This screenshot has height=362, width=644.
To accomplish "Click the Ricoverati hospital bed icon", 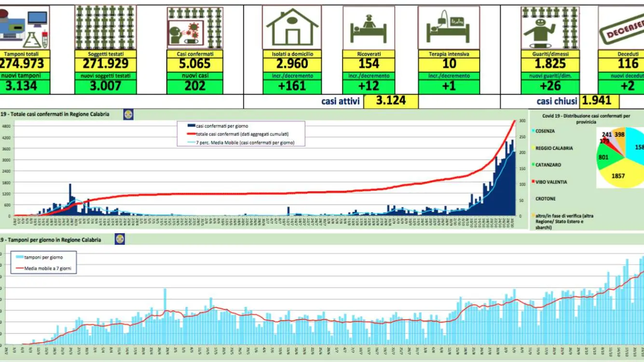I will 369,27.
